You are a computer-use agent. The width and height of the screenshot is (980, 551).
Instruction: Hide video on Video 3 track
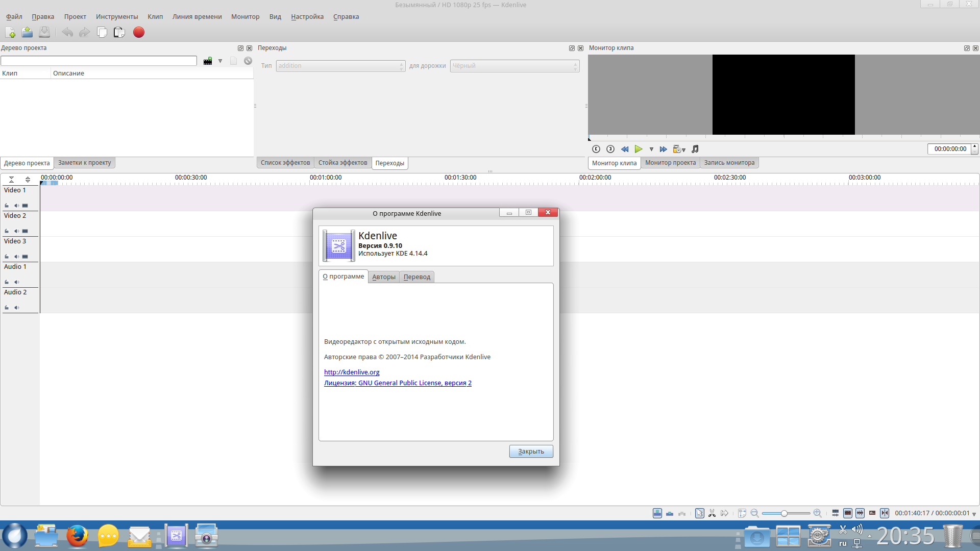[25, 257]
